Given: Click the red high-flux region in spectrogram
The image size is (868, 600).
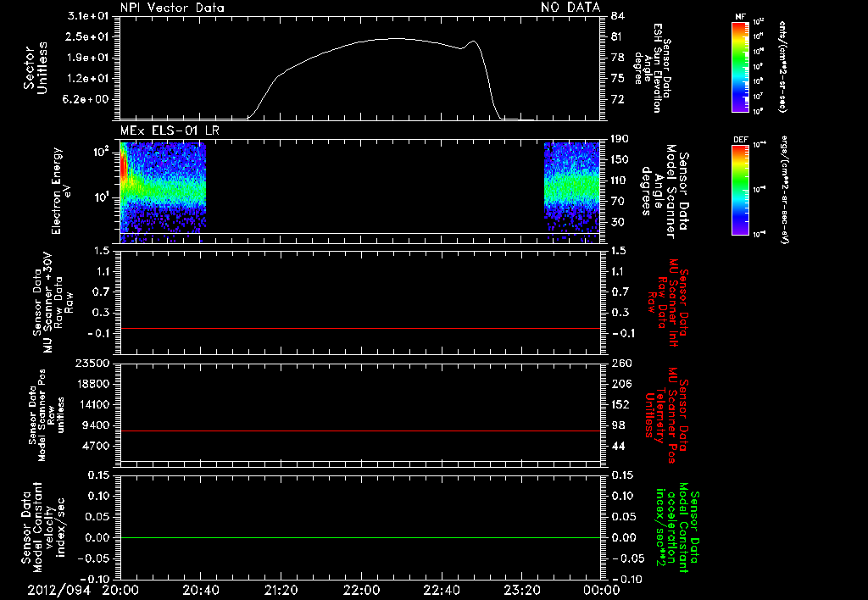Looking at the screenshot, I should [124, 166].
